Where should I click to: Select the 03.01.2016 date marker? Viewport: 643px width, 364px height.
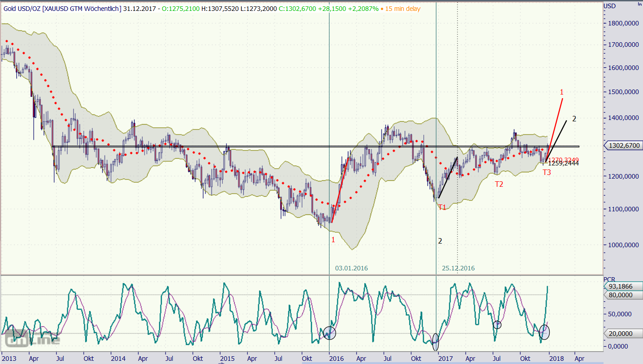[x=352, y=268]
